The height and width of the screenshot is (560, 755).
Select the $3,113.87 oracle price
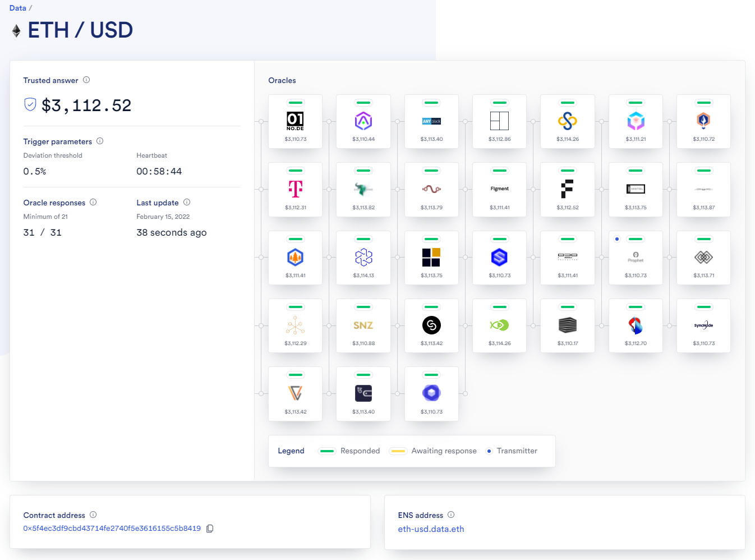703,208
